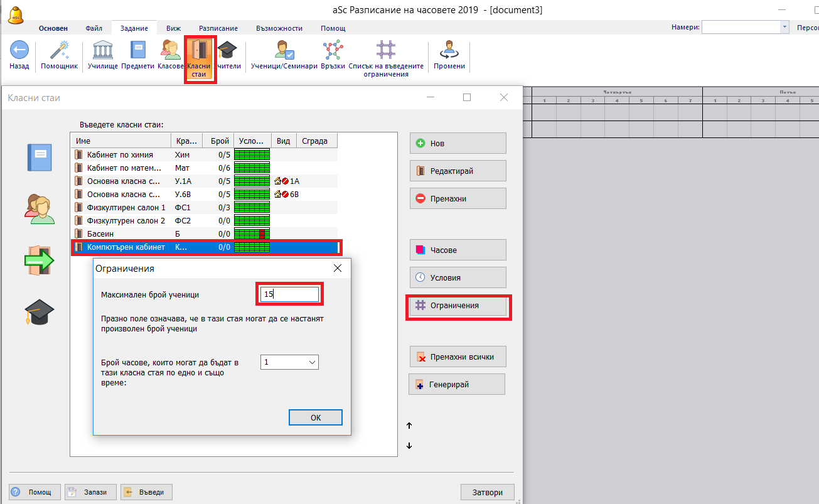Viewport: 819px width, 504px height.
Task: Open the Училище school settings
Action: pos(103,50)
